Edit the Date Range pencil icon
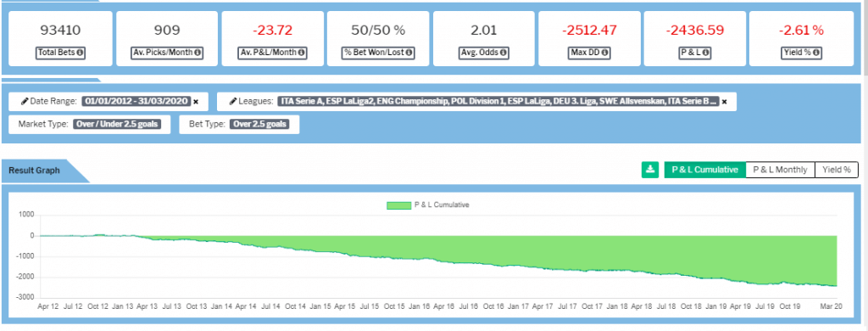 coord(25,102)
